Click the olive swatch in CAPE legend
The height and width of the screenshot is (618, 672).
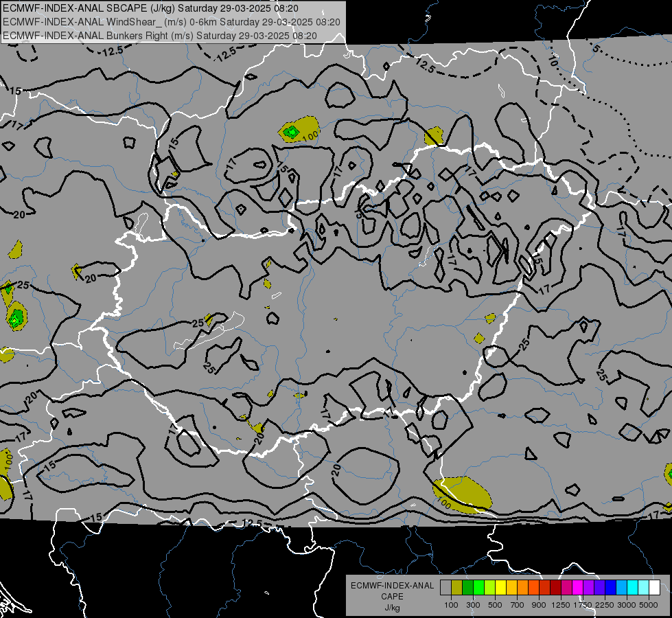pyautogui.click(x=456, y=587)
